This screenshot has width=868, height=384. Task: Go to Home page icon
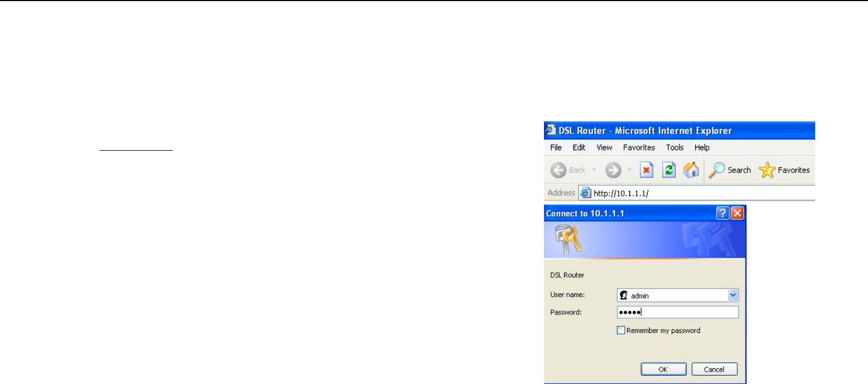[691, 170]
